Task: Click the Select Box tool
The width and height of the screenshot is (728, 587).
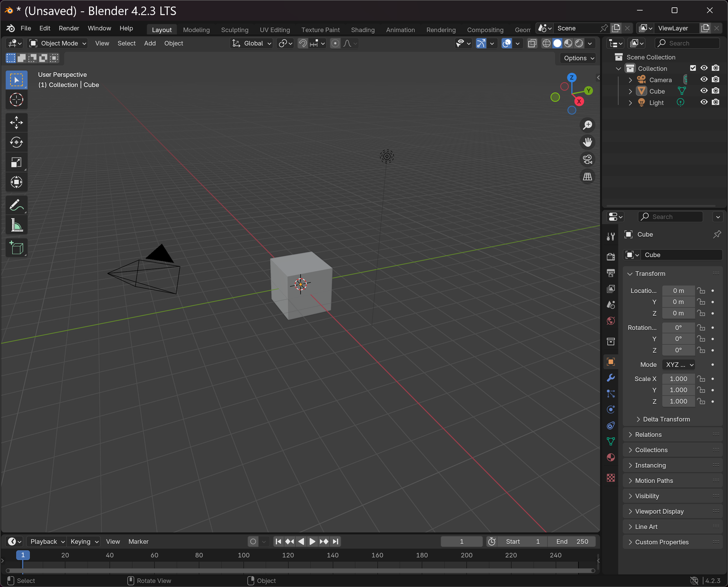Action: 16,80
